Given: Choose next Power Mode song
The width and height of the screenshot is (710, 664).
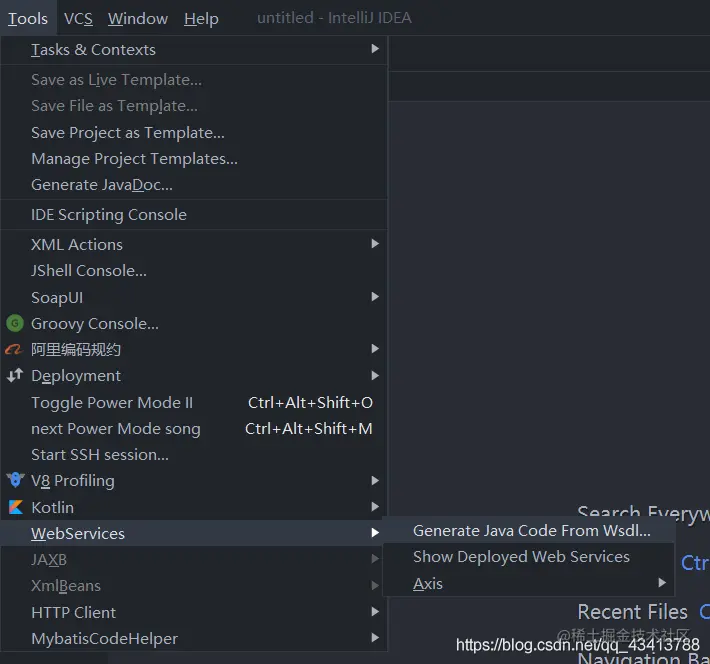Looking at the screenshot, I should (x=194, y=428).
